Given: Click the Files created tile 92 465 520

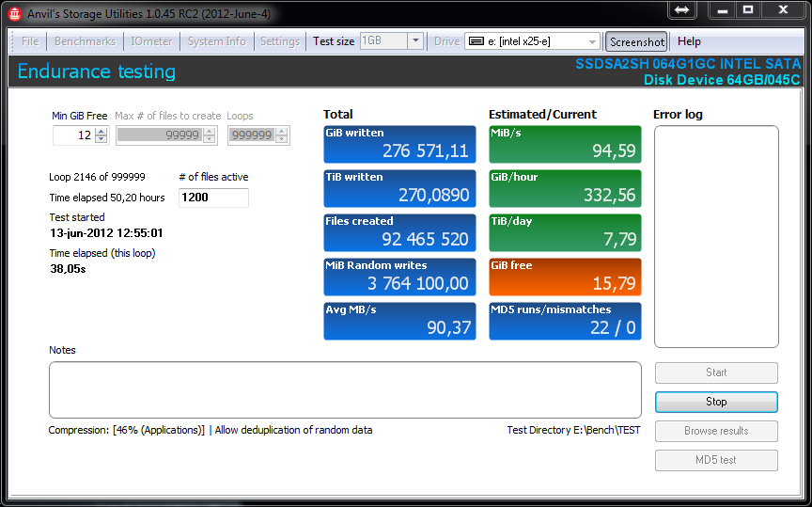Looking at the screenshot, I should click(399, 232).
